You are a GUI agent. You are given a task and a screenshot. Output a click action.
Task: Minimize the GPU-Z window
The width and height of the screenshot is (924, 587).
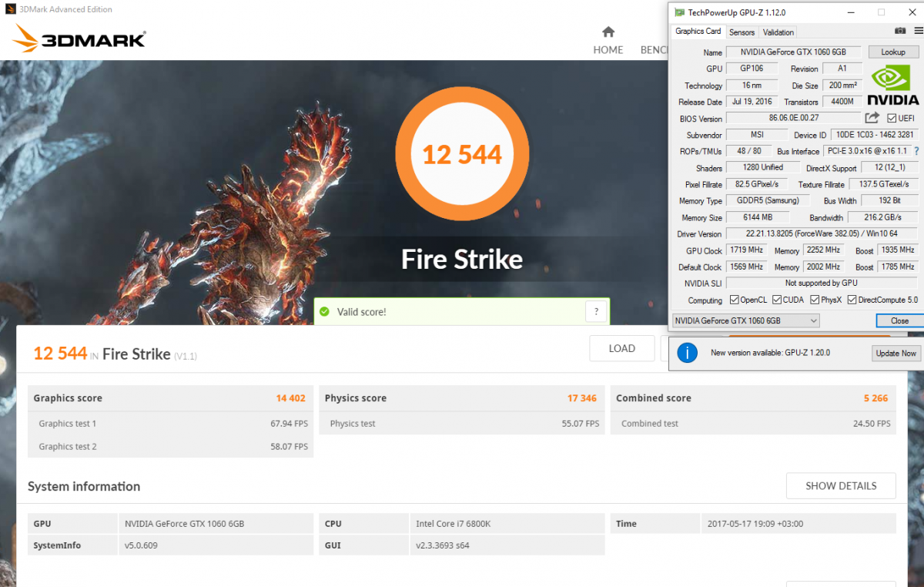point(850,12)
